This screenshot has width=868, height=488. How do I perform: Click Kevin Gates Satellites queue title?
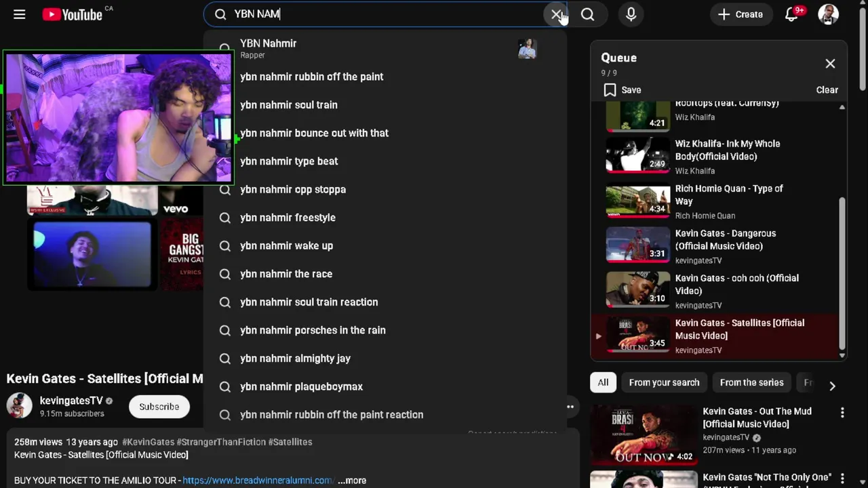[739, 329]
